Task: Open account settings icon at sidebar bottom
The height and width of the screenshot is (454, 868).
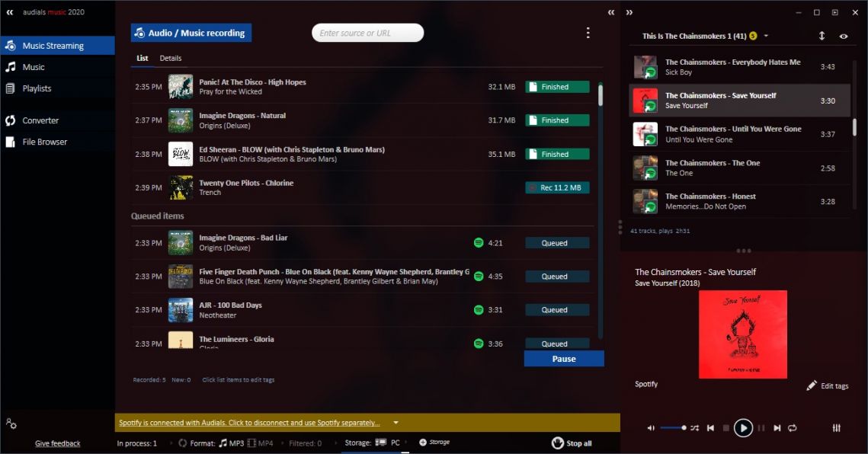Action: point(11,424)
